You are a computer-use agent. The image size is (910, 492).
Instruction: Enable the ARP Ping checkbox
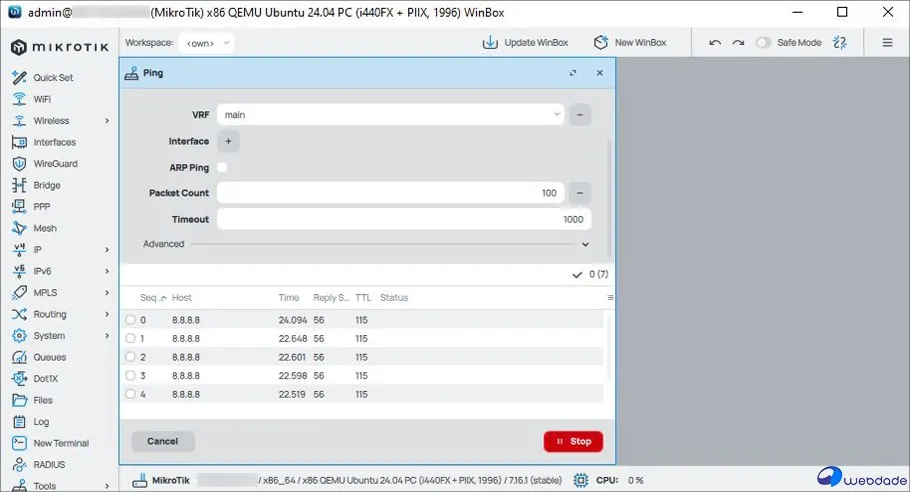pos(222,168)
